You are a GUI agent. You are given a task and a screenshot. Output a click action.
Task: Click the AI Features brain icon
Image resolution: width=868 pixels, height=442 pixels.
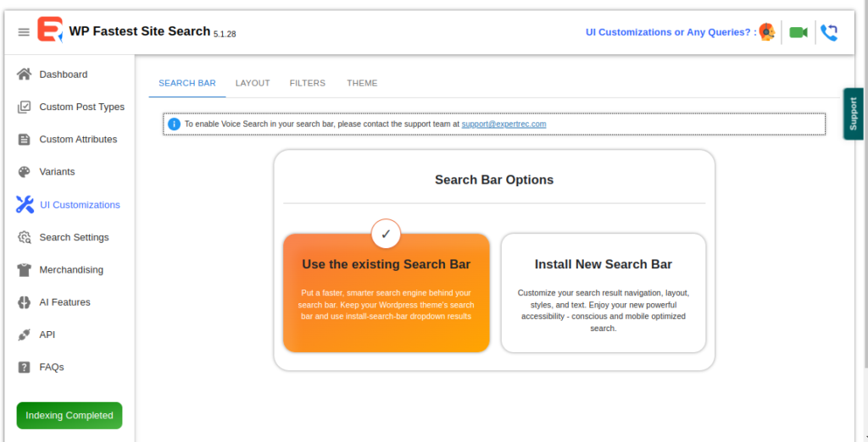click(x=24, y=302)
